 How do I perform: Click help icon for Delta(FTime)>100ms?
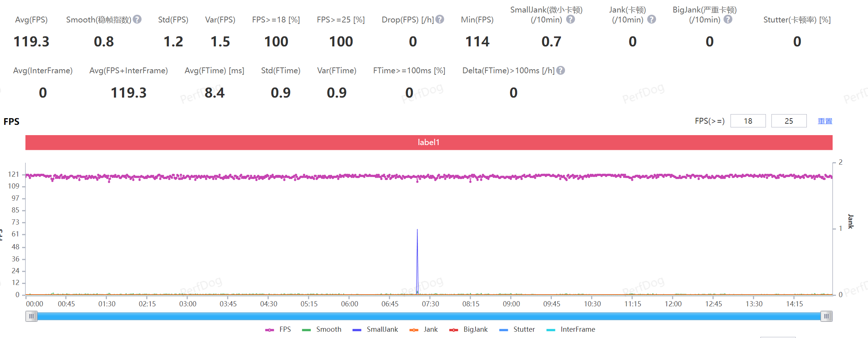click(561, 70)
